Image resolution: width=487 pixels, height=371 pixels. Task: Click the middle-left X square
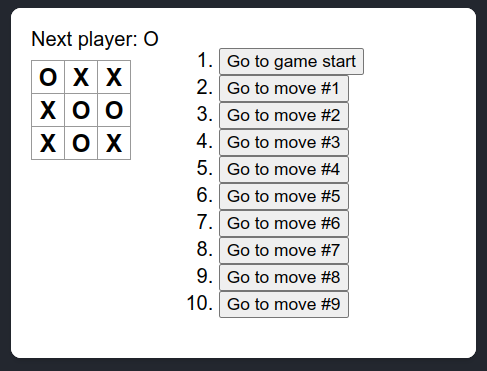point(48,110)
